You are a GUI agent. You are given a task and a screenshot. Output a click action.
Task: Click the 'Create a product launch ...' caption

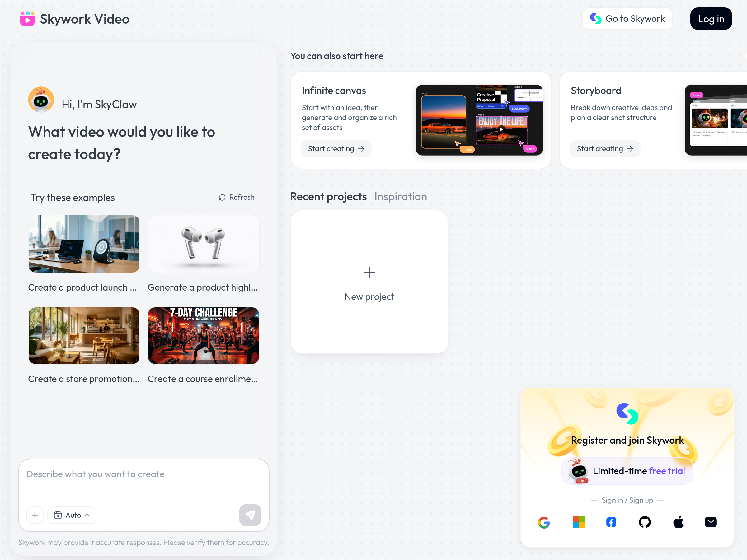click(x=82, y=287)
